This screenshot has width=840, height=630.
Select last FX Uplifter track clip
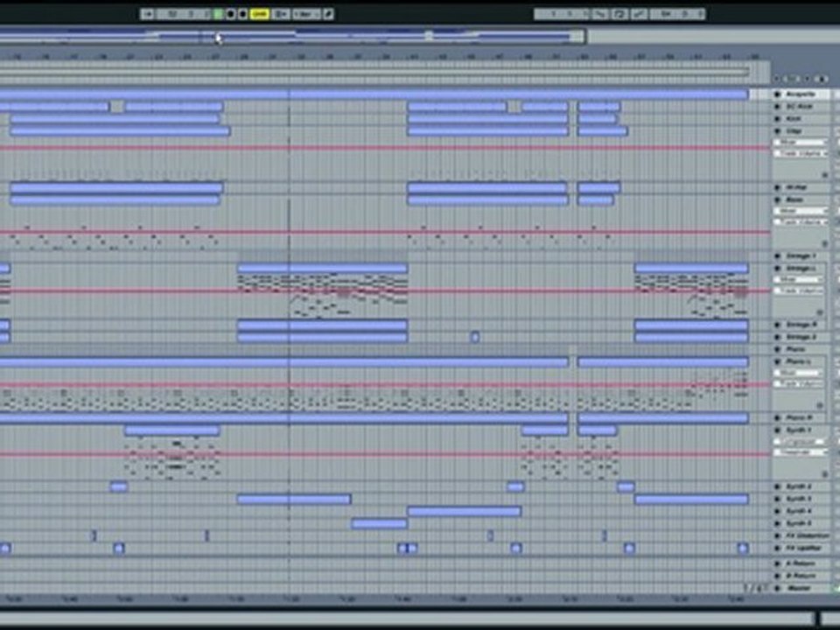click(x=743, y=548)
